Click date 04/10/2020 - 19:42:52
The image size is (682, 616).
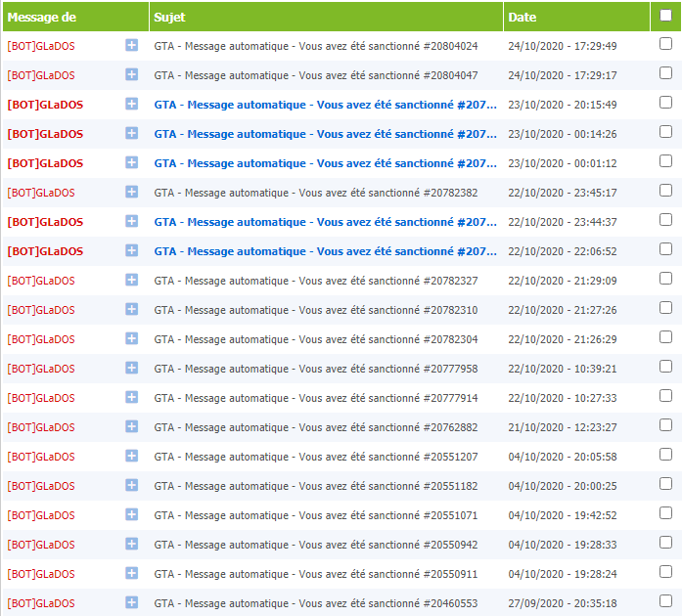tap(563, 515)
